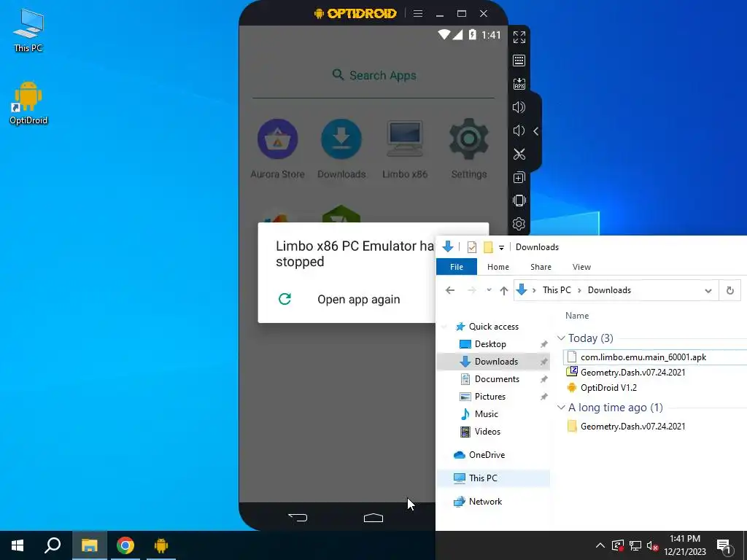Open OptiDroid sidebar settings gear
Screen dimensions: 747x560
pos(519,224)
